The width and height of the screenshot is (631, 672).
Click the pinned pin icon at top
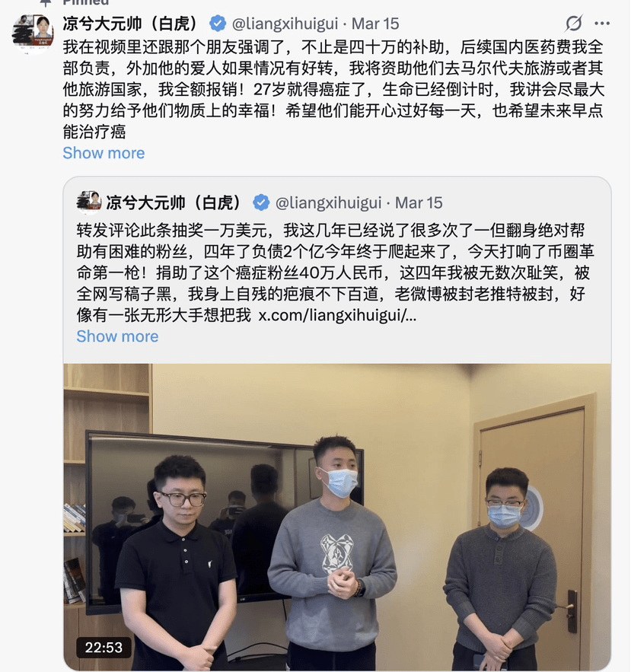45,2
